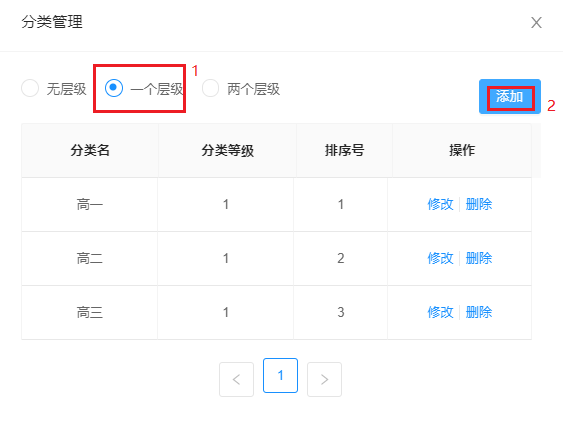This screenshot has height=424, width=563.
Task: Select page 1 in pagination
Action: [280, 376]
